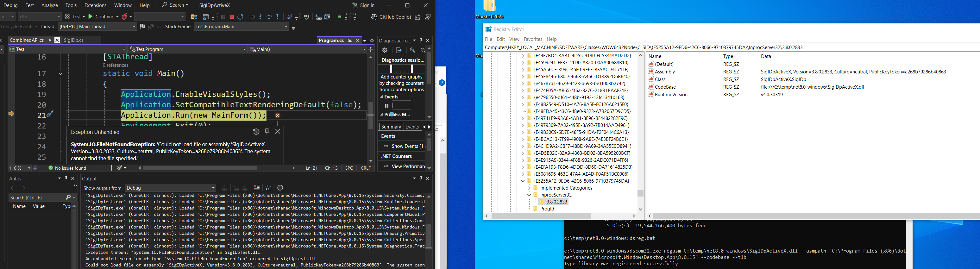The height and width of the screenshot is (269, 980).
Task: Click the clock timestamp icon in the Output toolbar
Action: (x=280, y=188)
